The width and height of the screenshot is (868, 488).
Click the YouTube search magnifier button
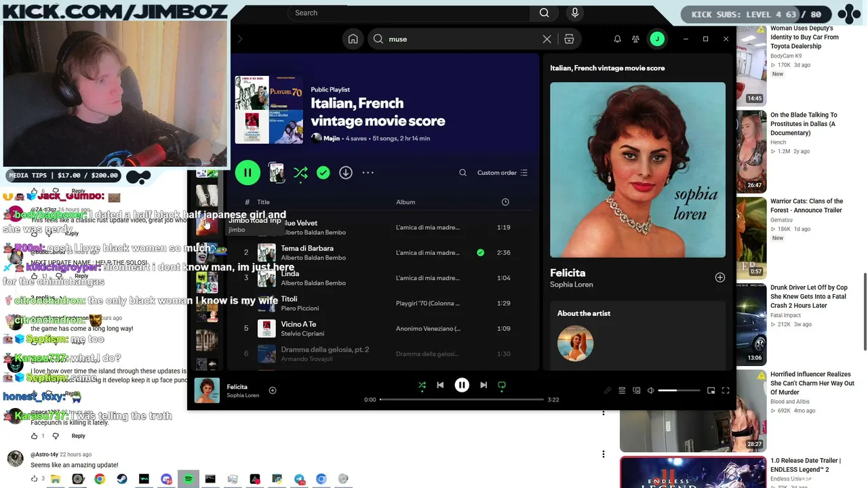tap(544, 13)
